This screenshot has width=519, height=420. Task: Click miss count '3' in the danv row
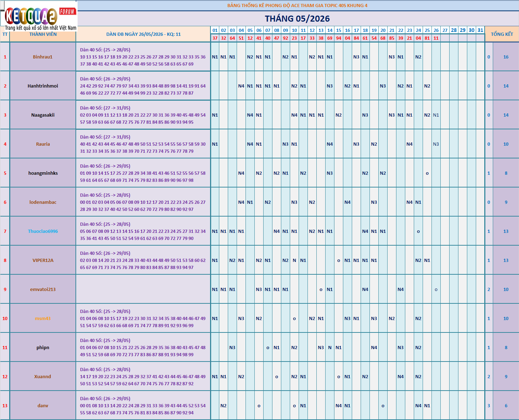click(489, 405)
